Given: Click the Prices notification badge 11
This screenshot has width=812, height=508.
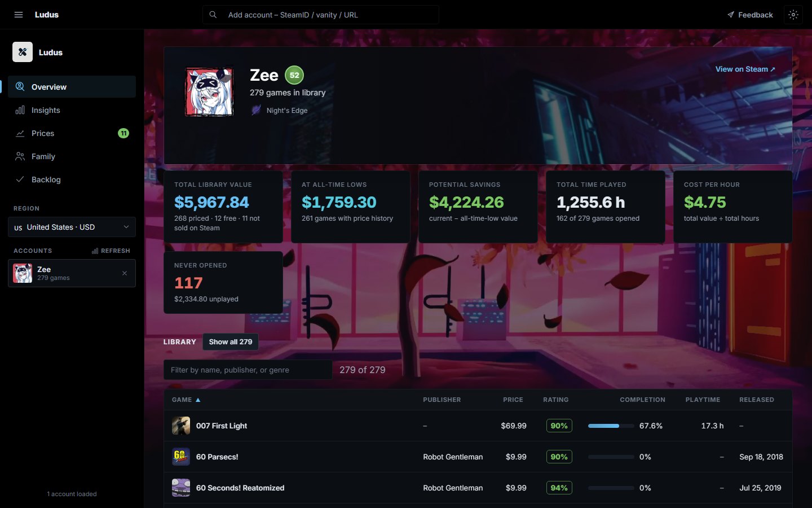Looking at the screenshot, I should pos(123,133).
